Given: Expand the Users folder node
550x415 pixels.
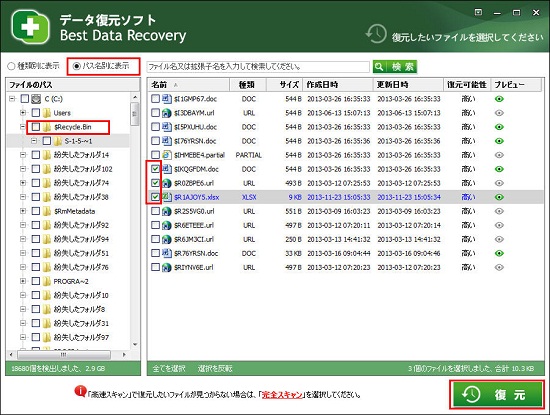Looking at the screenshot, I should pyautogui.click(x=23, y=113).
